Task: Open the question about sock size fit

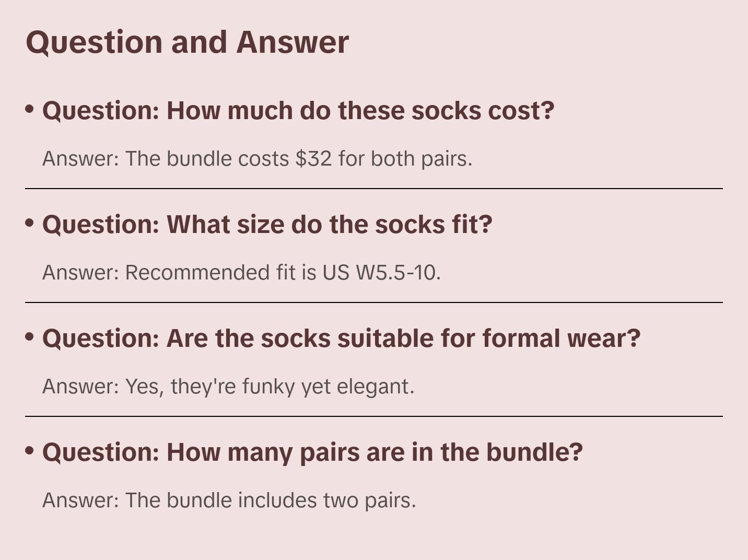Action: (x=267, y=225)
